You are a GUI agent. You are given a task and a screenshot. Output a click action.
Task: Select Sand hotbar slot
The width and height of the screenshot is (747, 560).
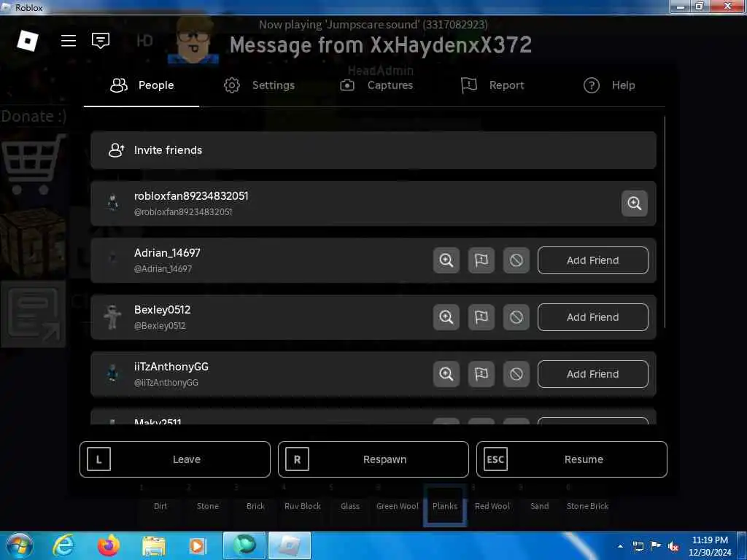pyautogui.click(x=540, y=506)
